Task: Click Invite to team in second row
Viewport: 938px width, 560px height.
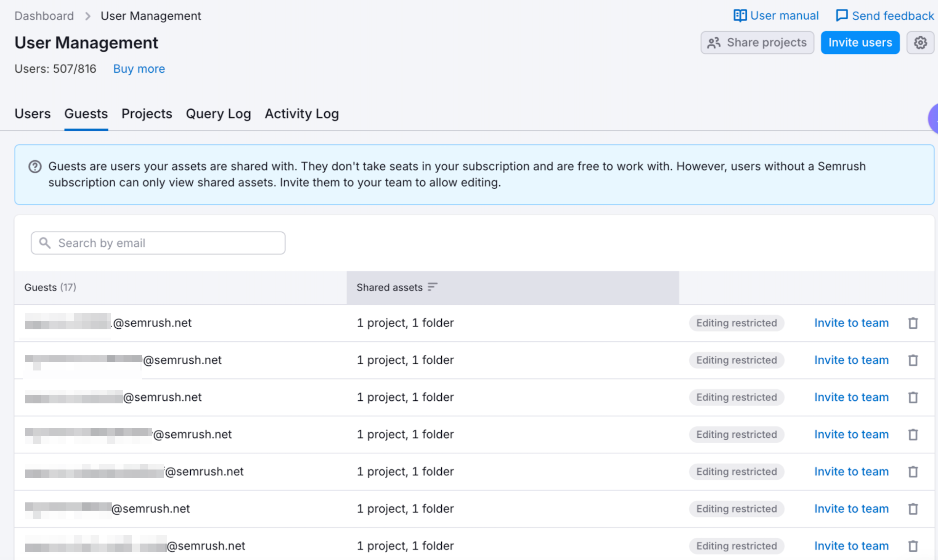Action: [x=851, y=360]
